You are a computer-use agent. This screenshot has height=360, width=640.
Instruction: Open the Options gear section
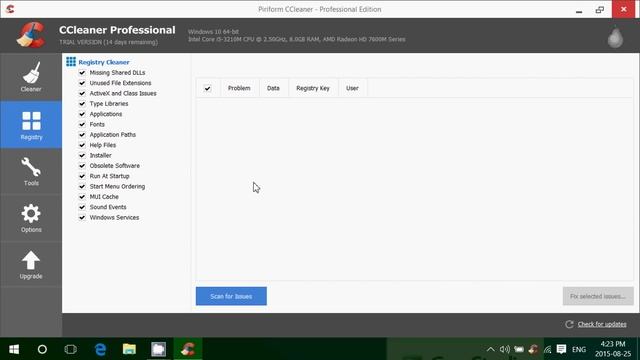[31, 218]
